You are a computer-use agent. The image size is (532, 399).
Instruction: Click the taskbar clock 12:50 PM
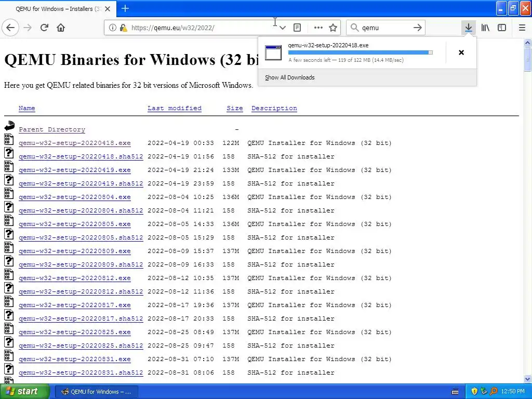tap(513, 392)
